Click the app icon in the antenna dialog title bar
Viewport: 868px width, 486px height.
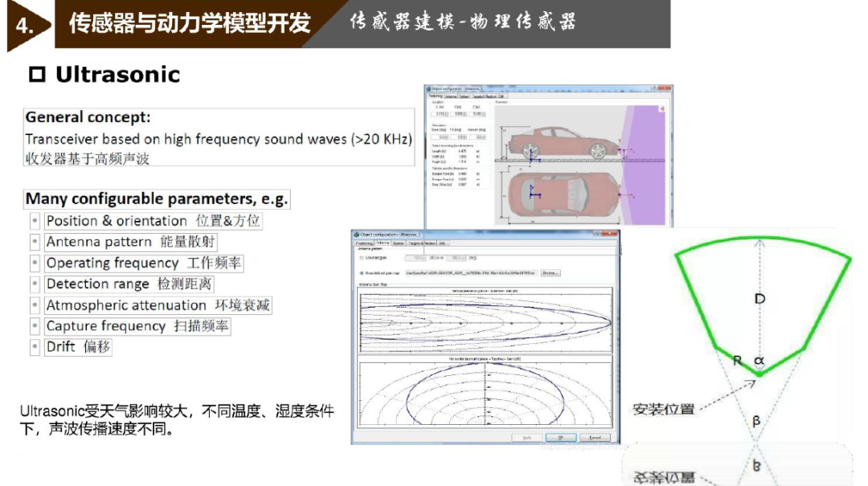pyautogui.click(x=357, y=235)
